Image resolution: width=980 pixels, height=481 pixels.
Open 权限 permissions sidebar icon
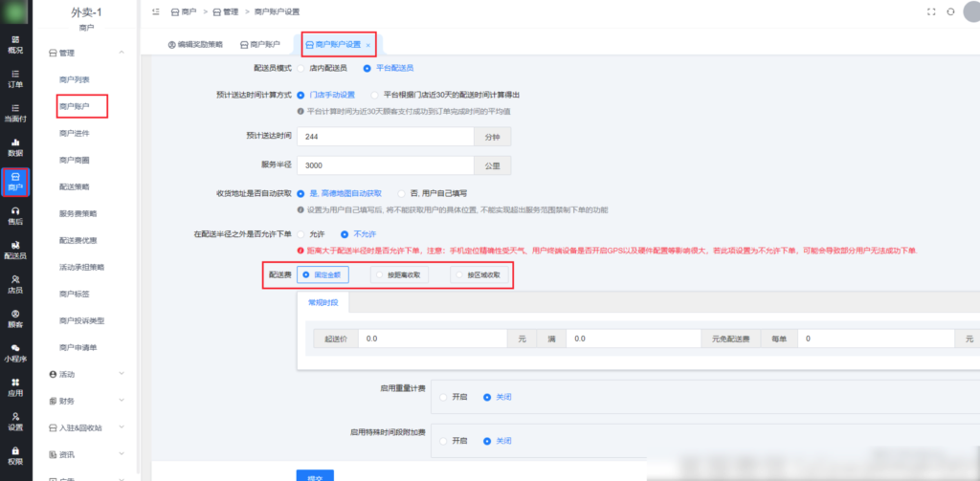(15, 457)
